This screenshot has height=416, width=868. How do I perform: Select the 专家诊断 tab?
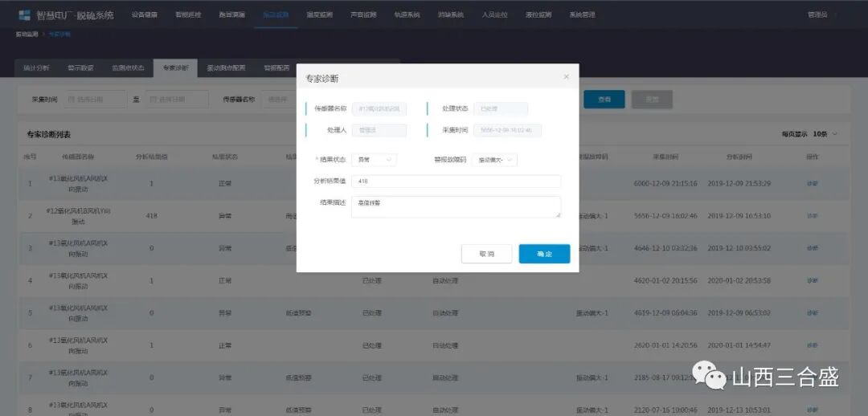(x=175, y=68)
